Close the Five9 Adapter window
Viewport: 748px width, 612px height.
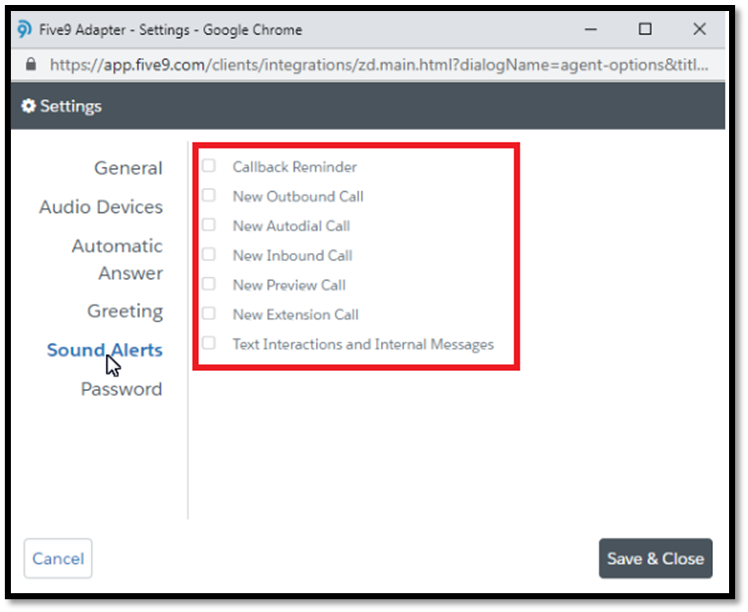[x=699, y=30]
